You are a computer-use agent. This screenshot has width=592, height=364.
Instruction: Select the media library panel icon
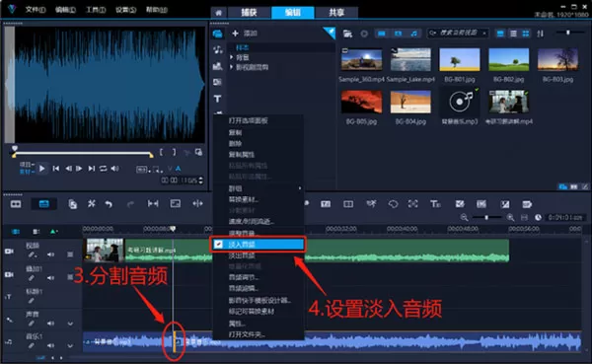(217, 34)
